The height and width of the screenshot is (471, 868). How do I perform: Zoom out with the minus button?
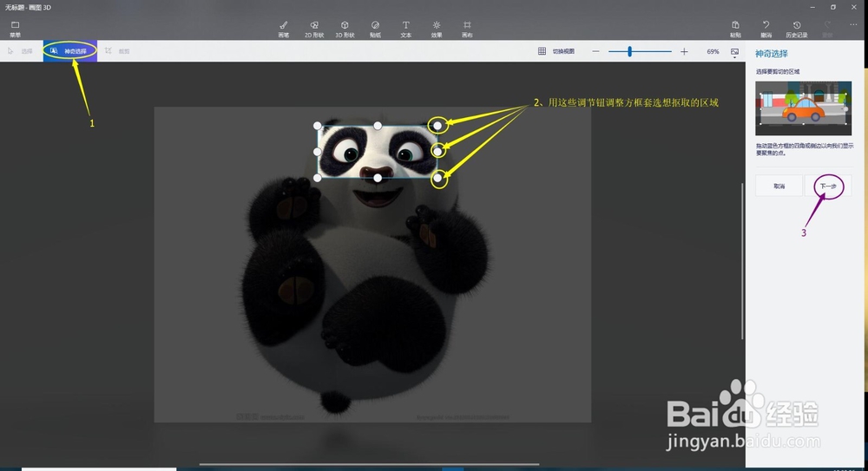tap(595, 51)
